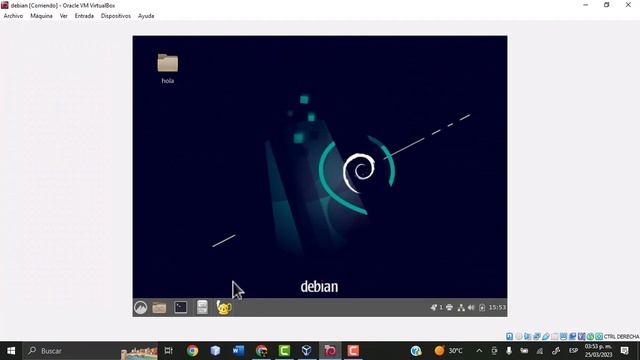Show hidden system tray icons
This screenshot has height=360, width=640.
coord(479,351)
